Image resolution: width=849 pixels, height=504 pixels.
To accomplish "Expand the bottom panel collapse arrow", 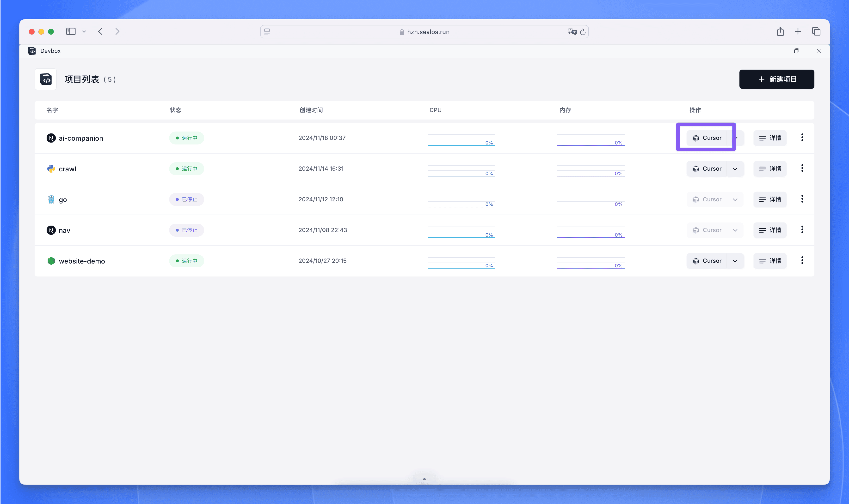I will click(x=424, y=479).
